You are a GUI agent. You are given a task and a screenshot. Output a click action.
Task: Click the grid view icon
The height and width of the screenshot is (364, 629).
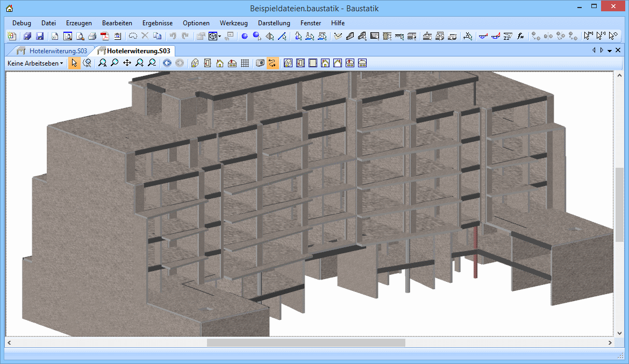[x=245, y=63]
